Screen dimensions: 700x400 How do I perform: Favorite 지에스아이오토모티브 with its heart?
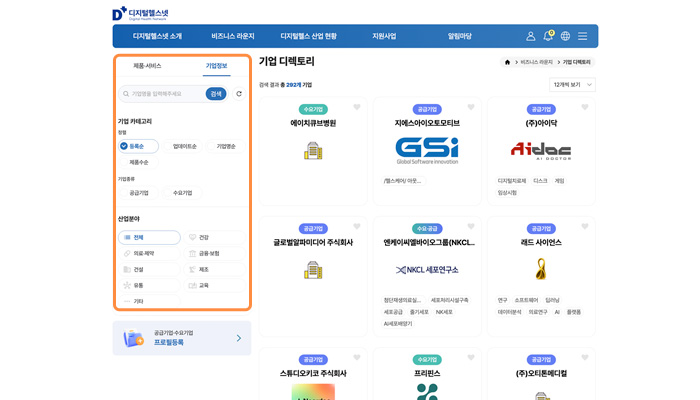(471, 107)
